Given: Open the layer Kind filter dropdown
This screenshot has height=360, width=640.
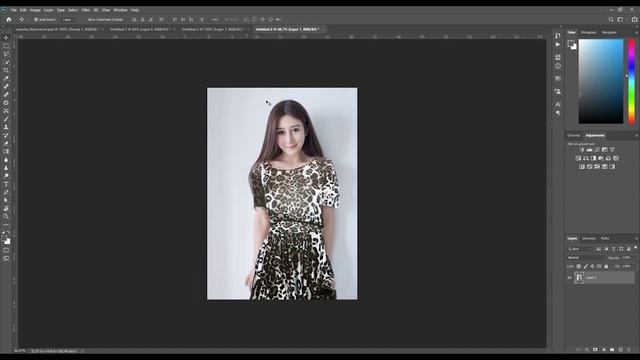Looking at the screenshot, I should (579, 249).
